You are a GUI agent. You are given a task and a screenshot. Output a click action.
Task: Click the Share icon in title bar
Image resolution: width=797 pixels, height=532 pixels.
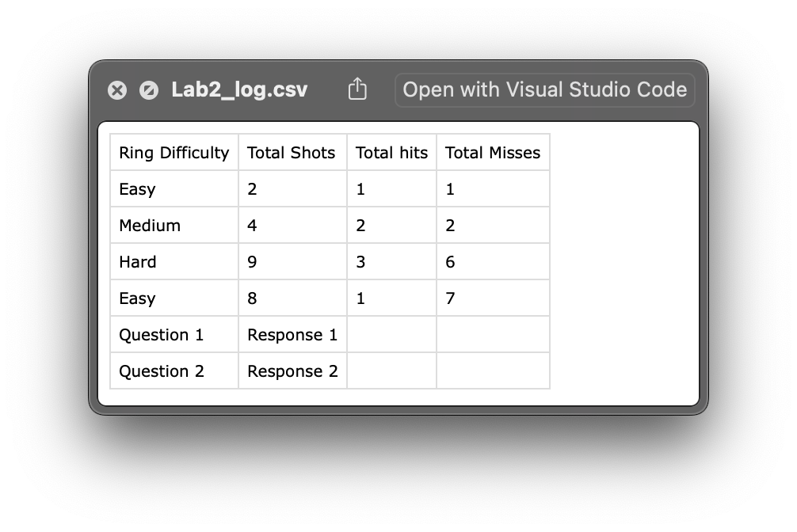tap(357, 89)
